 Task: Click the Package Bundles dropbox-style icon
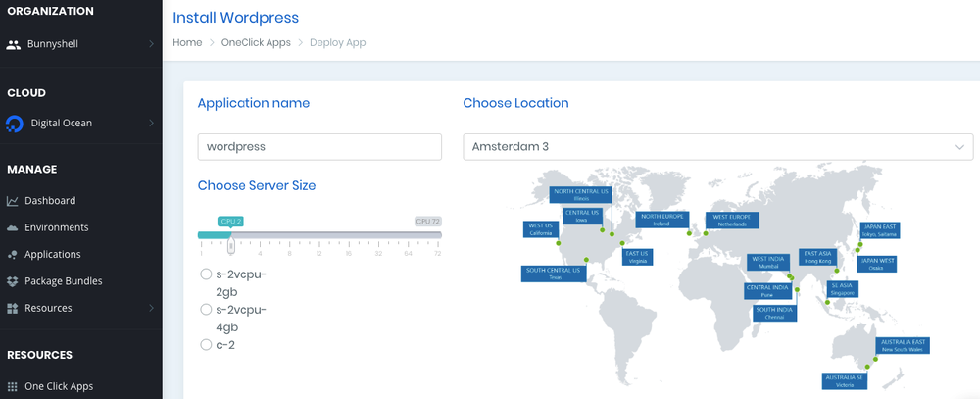[13, 281]
